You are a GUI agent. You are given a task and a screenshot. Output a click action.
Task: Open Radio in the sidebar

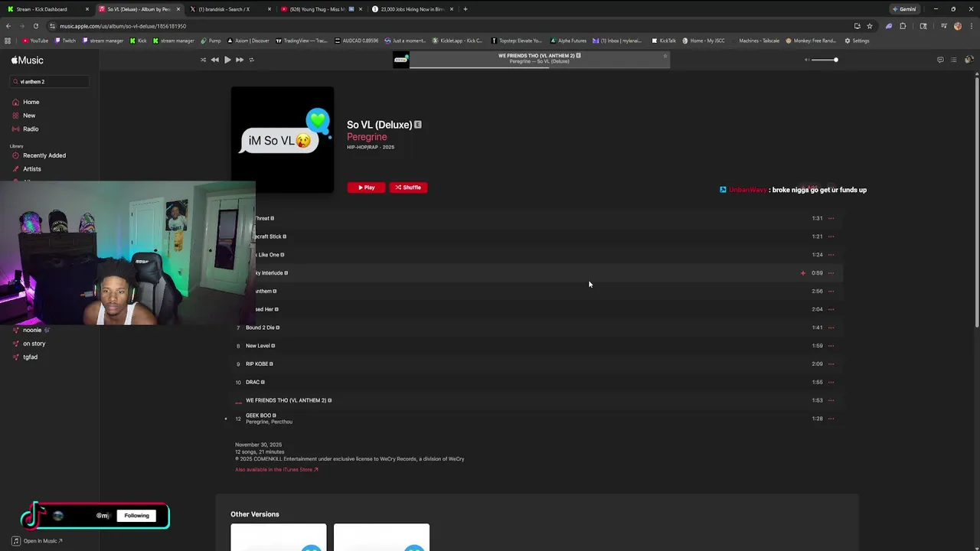(31, 129)
